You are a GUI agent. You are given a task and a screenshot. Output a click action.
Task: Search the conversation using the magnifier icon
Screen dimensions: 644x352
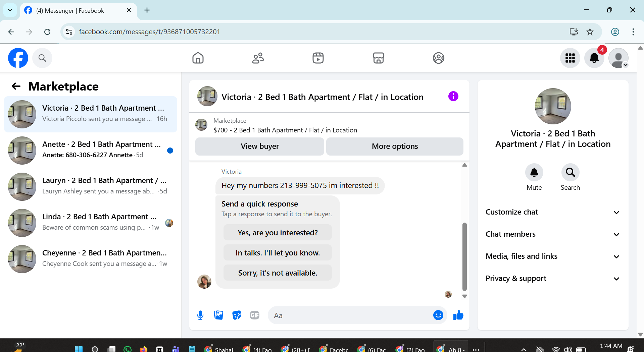[x=570, y=172]
